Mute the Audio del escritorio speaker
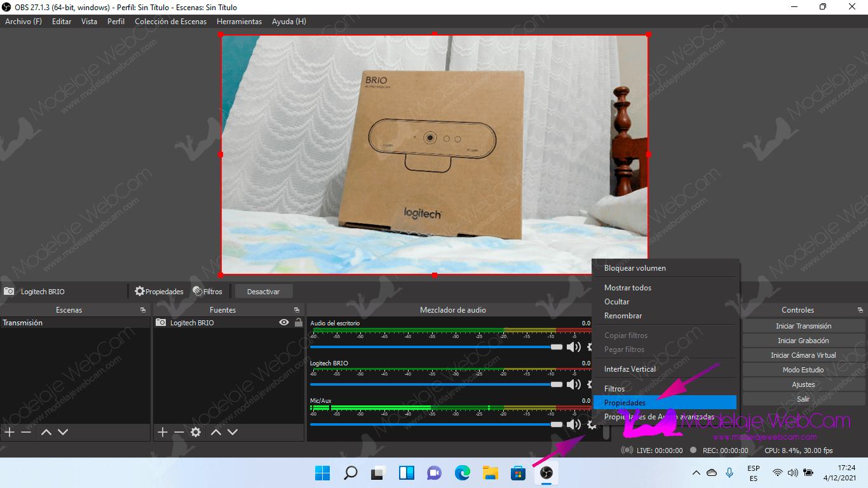 (x=573, y=347)
